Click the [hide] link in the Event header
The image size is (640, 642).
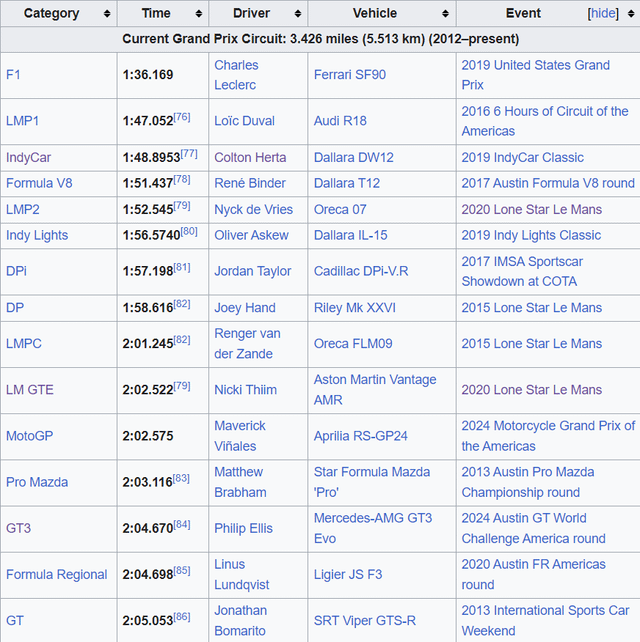click(603, 14)
